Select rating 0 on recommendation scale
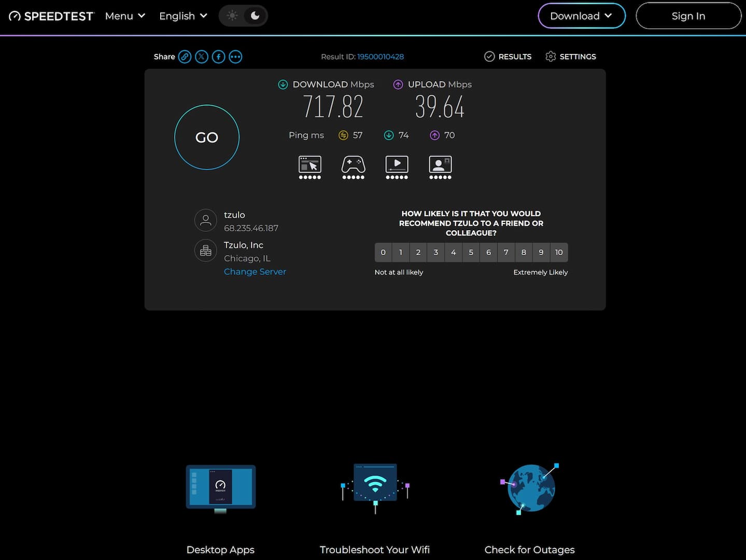The image size is (746, 560). click(383, 253)
